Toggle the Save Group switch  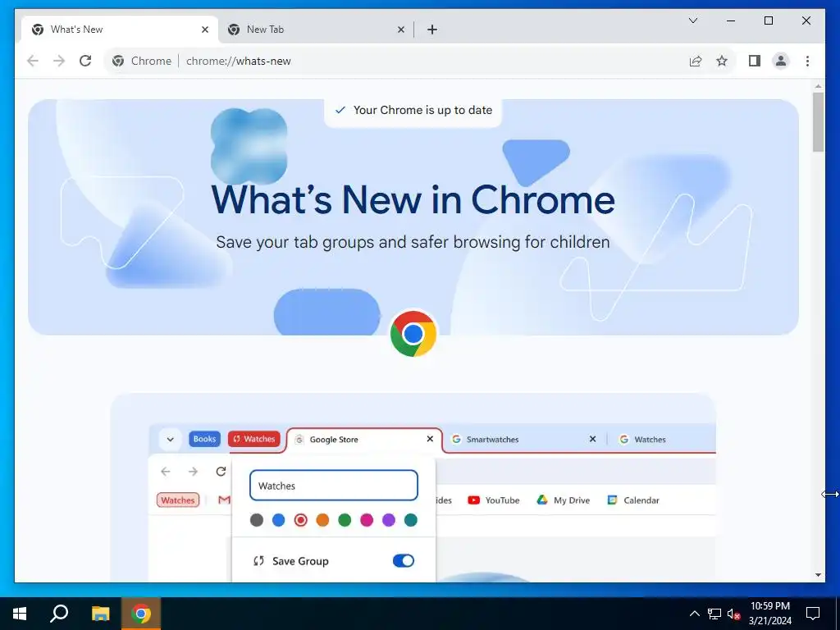[404, 560]
